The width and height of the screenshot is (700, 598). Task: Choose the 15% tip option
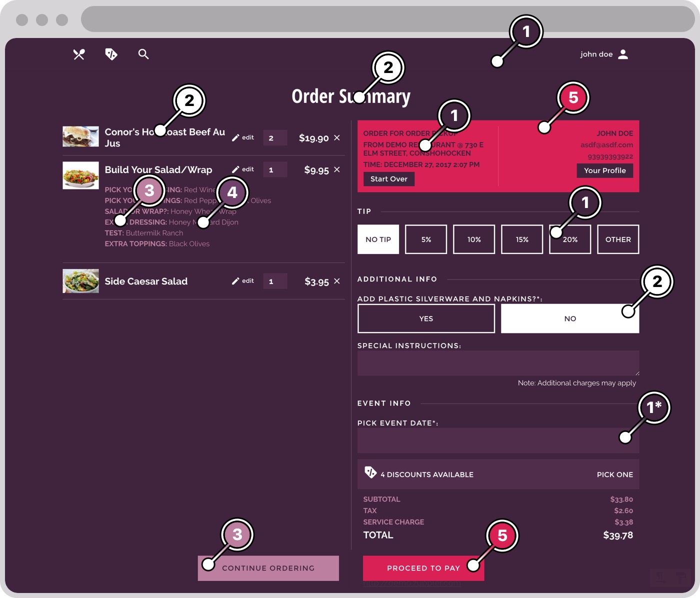click(522, 239)
